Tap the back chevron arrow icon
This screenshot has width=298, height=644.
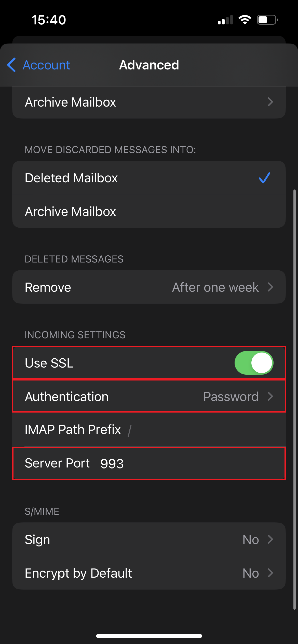click(12, 65)
